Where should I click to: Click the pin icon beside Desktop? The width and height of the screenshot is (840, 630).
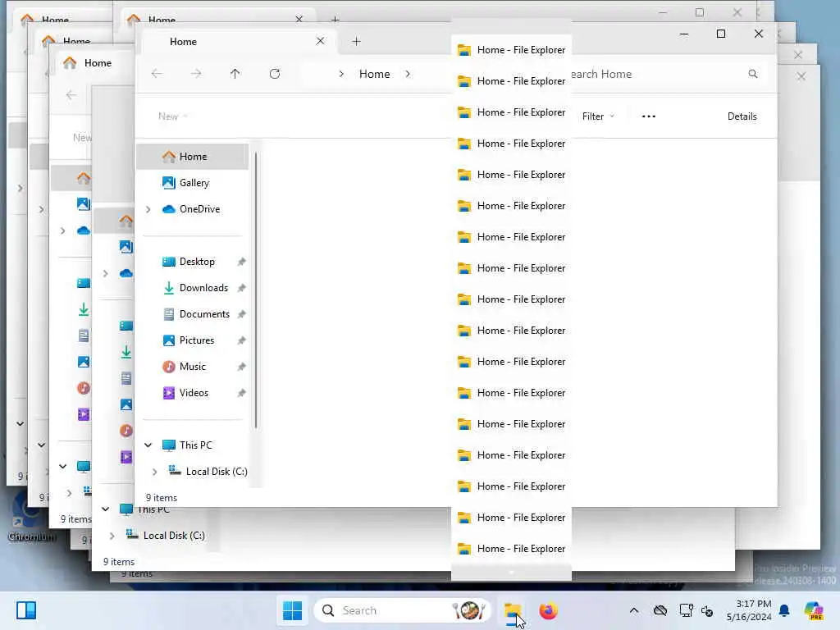click(x=242, y=262)
